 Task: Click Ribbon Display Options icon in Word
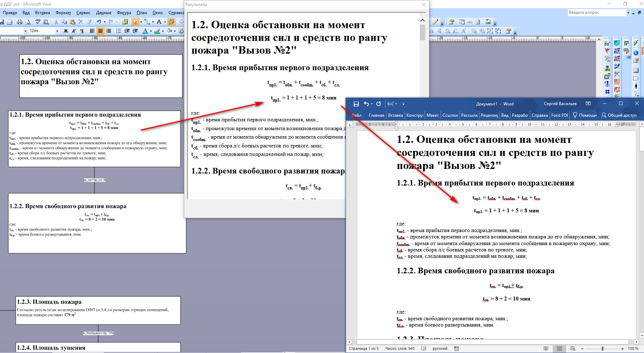pyautogui.click(x=588, y=104)
